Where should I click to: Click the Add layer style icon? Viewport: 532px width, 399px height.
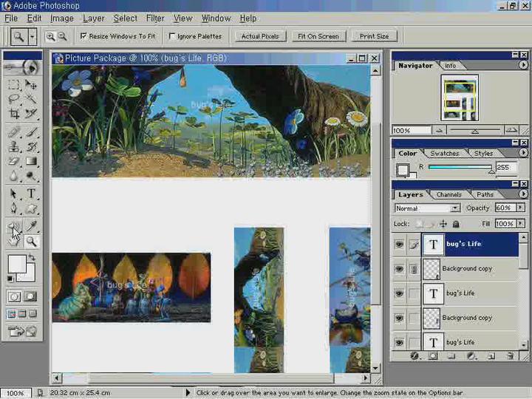pos(415,355)
